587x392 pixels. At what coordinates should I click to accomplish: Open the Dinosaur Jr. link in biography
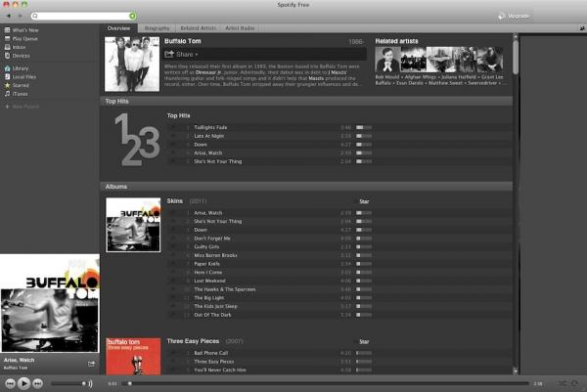click(208, 72)
